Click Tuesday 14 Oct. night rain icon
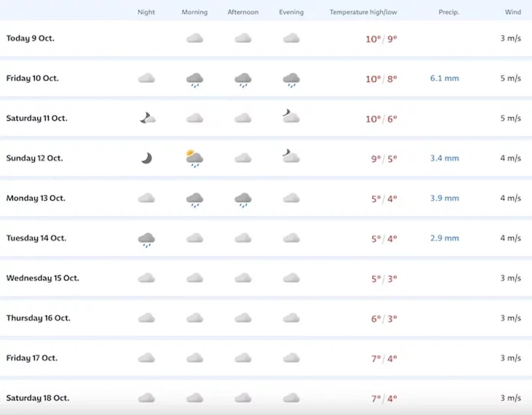This screenshot has height=415, width=532. pos(146,239)
